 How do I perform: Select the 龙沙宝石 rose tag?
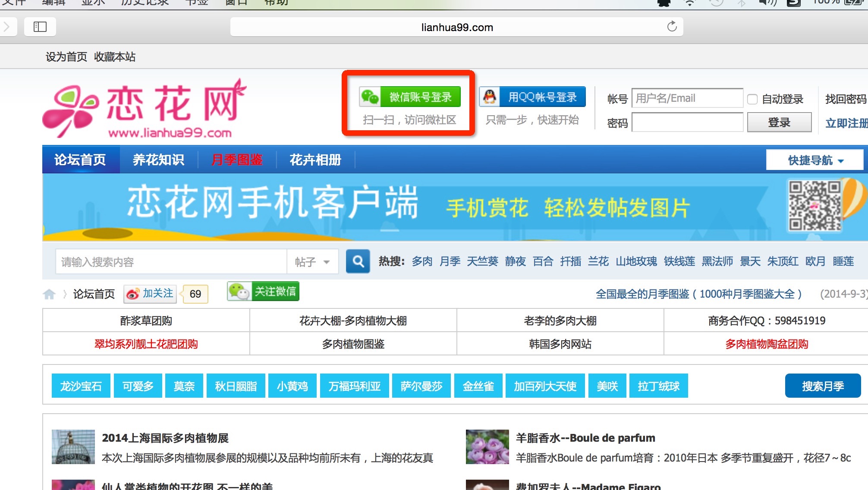81,386
